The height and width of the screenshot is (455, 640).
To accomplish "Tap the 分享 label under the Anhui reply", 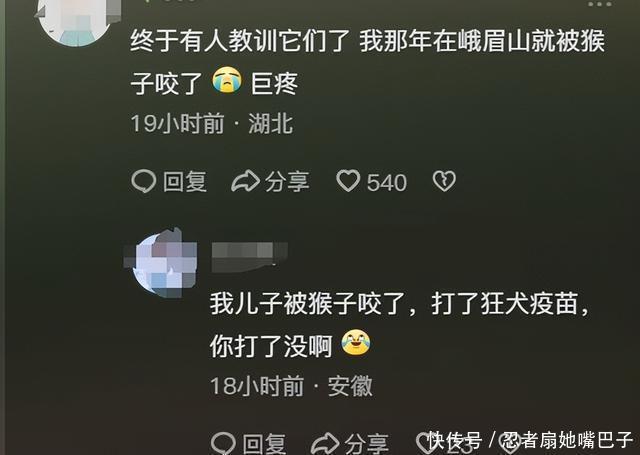I will point(366,444).
